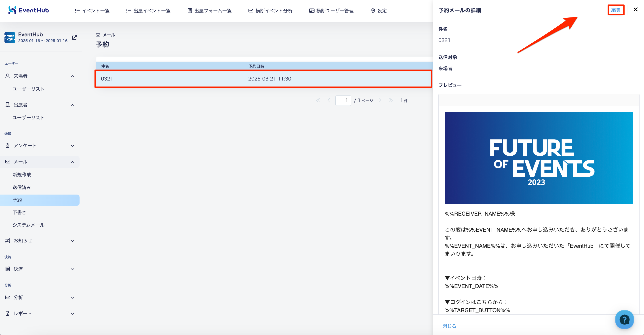
Task: Go to first page with double-left arrow
Action: (x=318, y=101)
